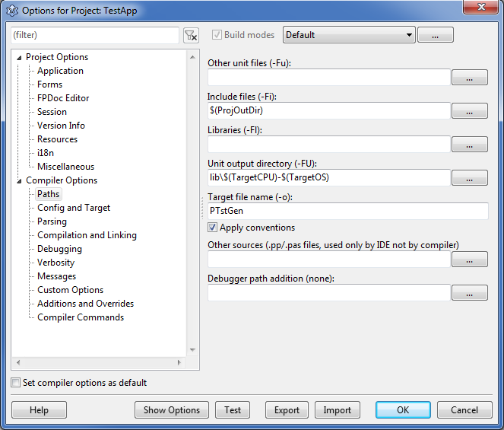The image size is (504, 430).
Task: Click the Cancel button
Action: (464, 409)
